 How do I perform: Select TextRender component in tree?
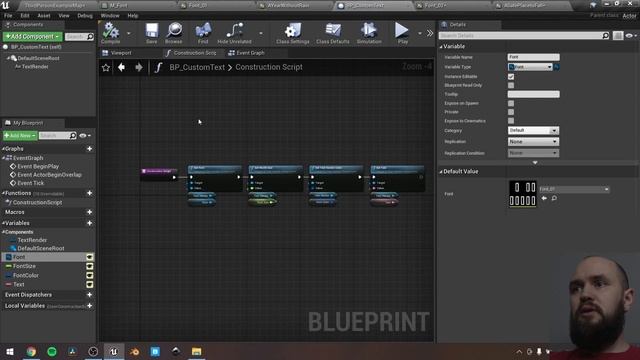tap(35, 67)
